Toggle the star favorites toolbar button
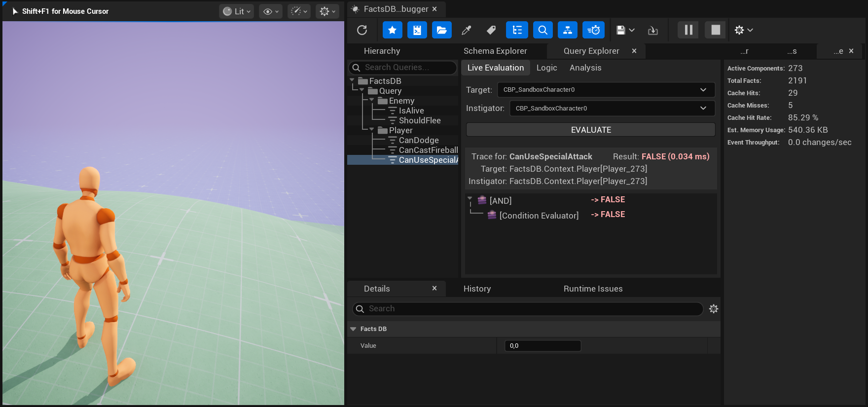This screenshot has width=868, height=407. (392, 30)
